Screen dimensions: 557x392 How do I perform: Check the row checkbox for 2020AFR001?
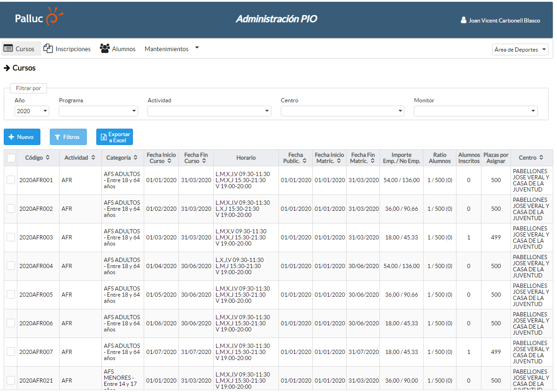(11, 180)
